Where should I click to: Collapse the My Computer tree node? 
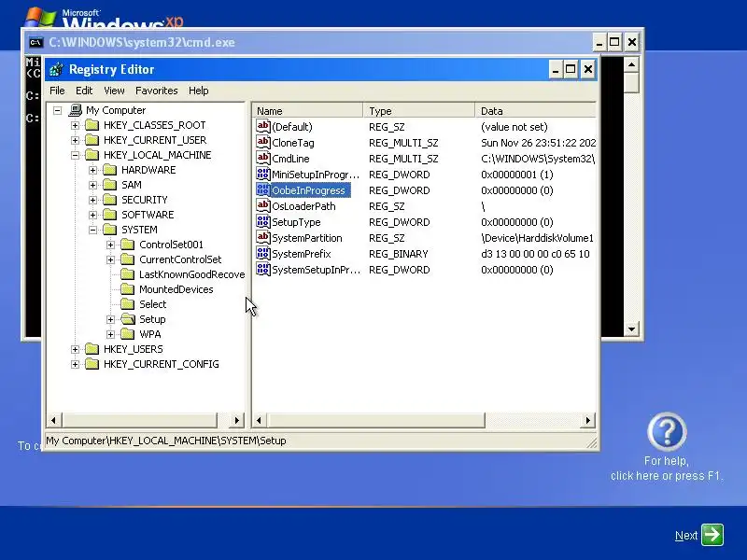(58, 110)
